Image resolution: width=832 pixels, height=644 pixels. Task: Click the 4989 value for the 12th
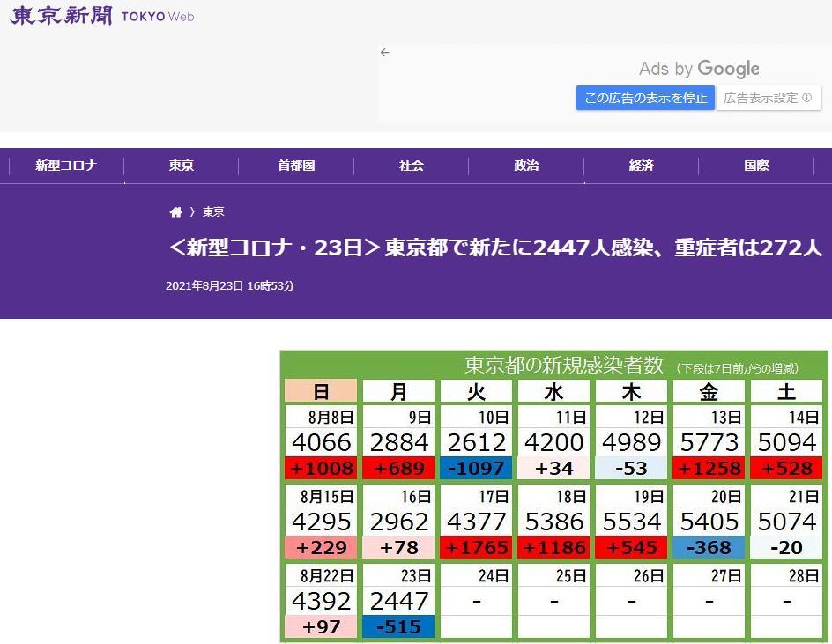click(631, 442)
